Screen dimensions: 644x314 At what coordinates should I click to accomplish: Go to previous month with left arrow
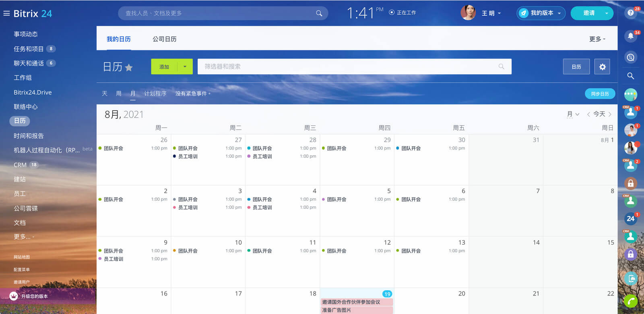[588, 114]
